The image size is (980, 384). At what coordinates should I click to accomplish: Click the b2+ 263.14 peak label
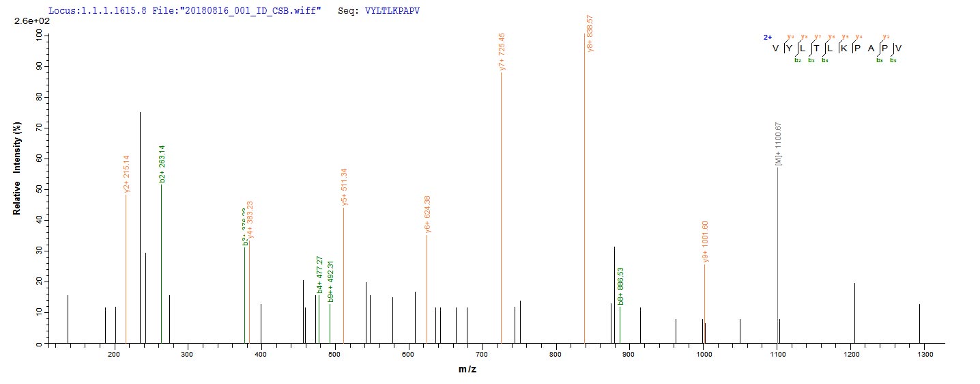[x=162, y=164]
